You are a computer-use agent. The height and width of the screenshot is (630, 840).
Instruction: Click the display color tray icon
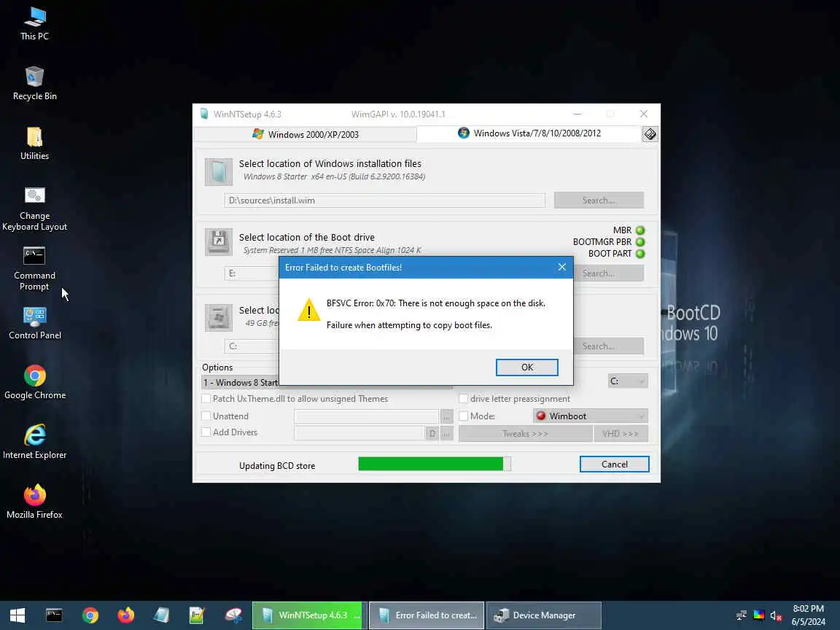[x=758, y=615]
